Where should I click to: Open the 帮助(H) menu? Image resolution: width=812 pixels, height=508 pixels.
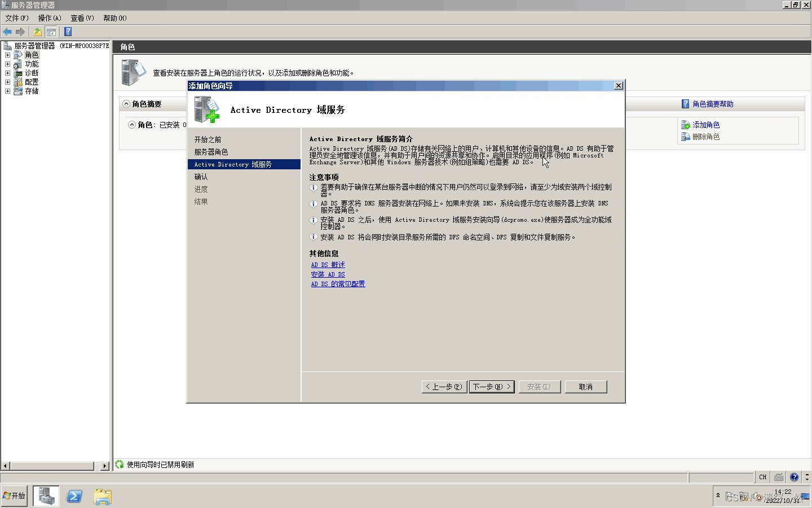pyautogui.click(x=115, y=18)
